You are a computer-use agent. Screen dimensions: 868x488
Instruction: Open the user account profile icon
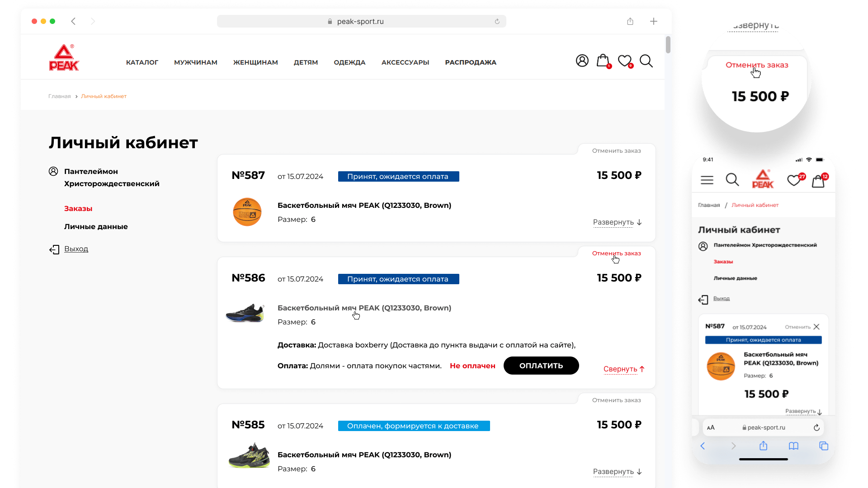coord(582,61)
